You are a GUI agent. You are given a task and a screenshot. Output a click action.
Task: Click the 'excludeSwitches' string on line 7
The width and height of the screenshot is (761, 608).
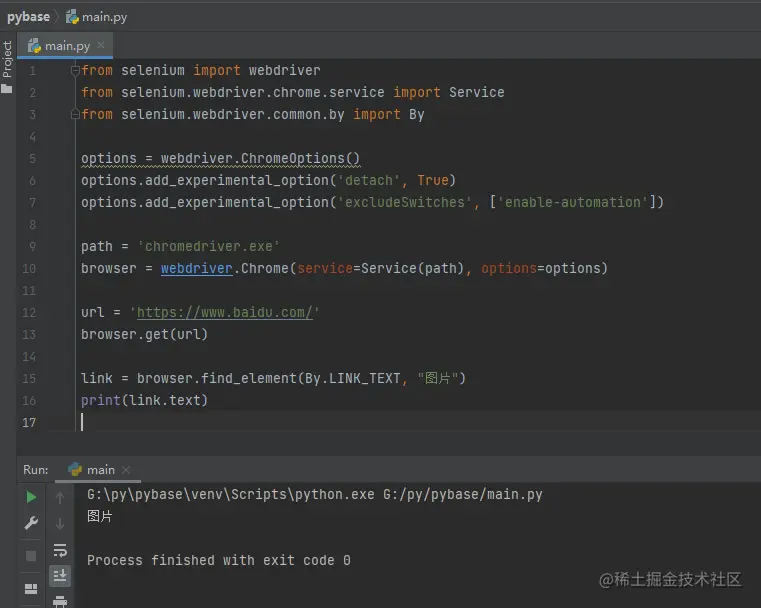point(405,202)
